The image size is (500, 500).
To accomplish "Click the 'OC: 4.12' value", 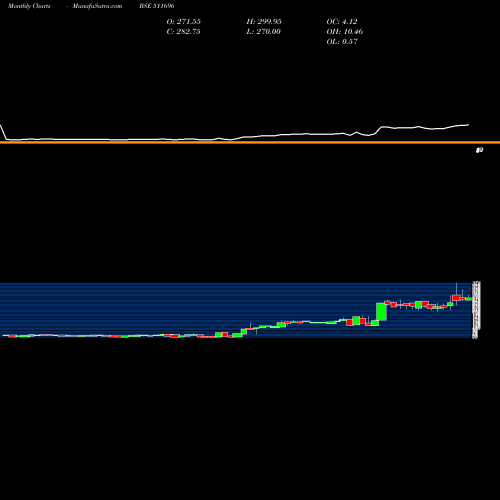I will tap(342, 21).
